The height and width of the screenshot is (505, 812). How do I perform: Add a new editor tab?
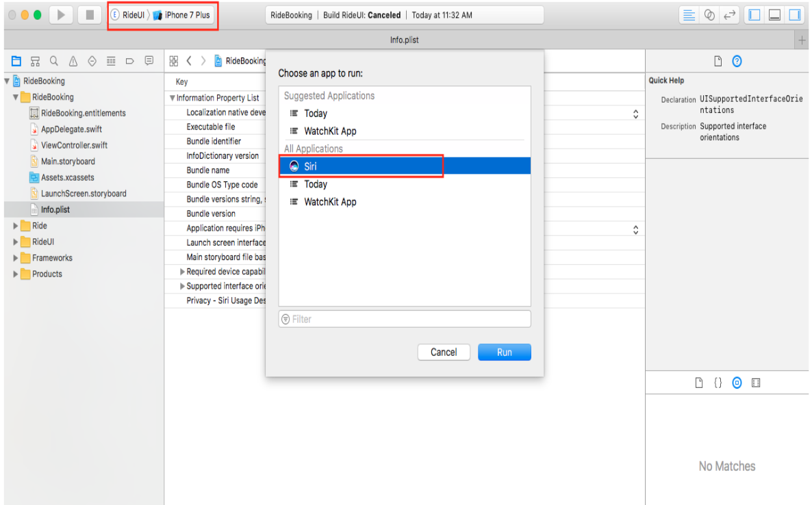tap(802, 40)
